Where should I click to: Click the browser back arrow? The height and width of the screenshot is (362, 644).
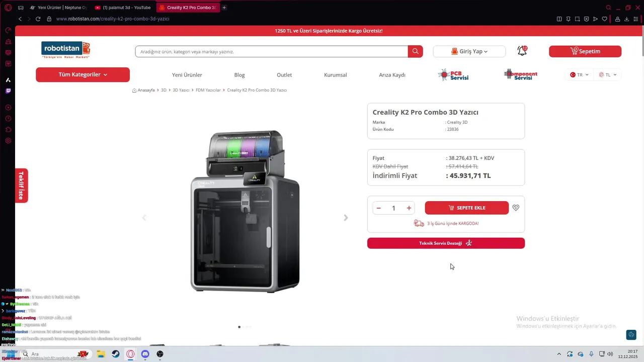[x=20, y=19]
